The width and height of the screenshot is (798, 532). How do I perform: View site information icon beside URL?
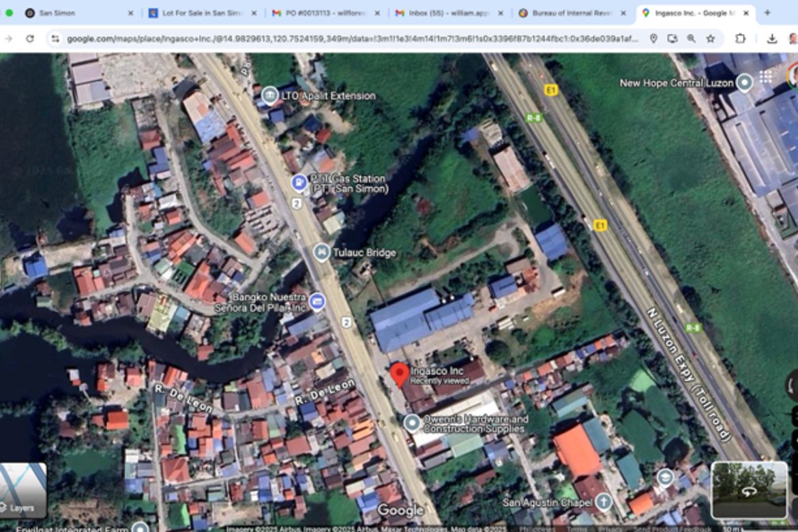[55, 39]
